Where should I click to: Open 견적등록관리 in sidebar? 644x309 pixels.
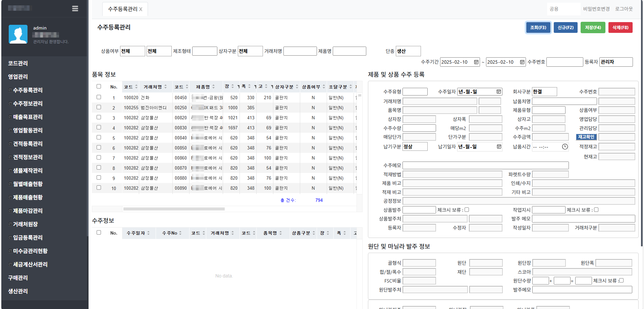pos(28,144)
